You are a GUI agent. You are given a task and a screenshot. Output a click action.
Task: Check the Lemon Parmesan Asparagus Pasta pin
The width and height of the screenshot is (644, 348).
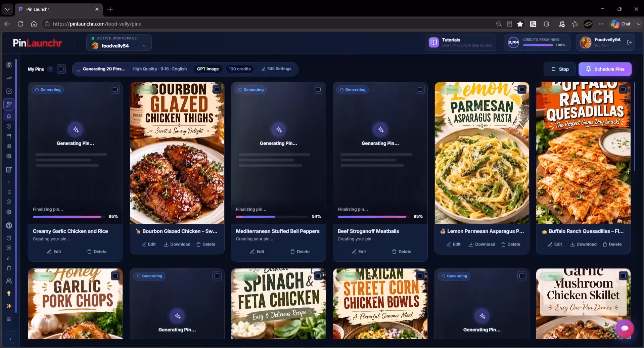(521, 89)
